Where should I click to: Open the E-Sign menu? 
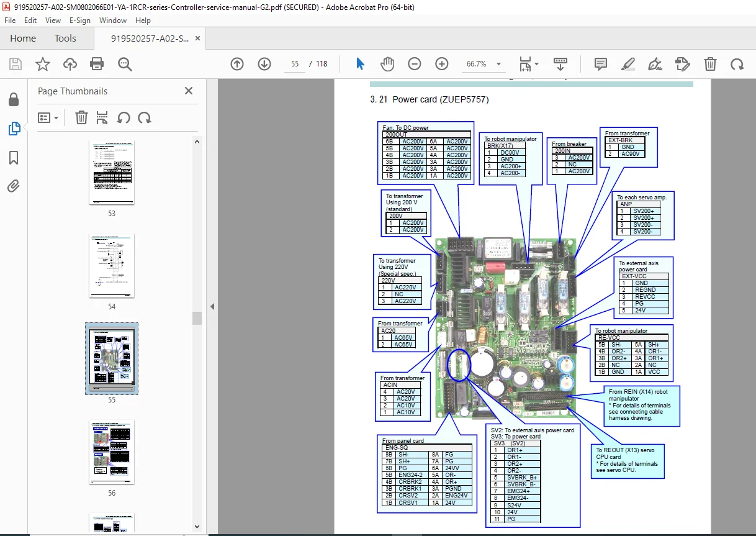[x=80, y=20]
